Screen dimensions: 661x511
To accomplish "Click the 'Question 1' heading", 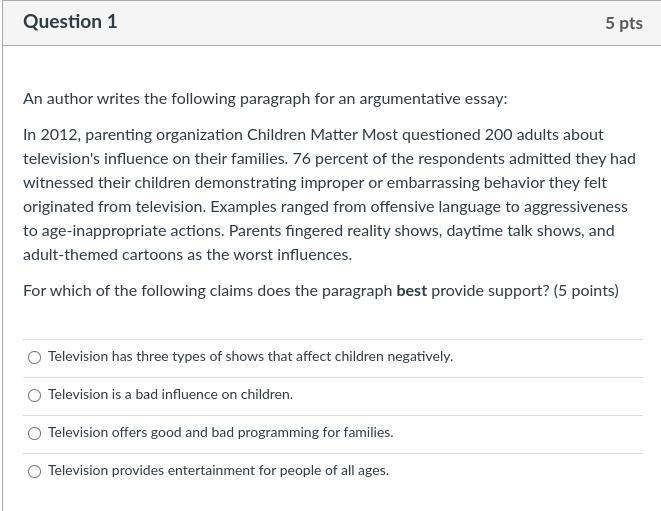I will 70,21.
